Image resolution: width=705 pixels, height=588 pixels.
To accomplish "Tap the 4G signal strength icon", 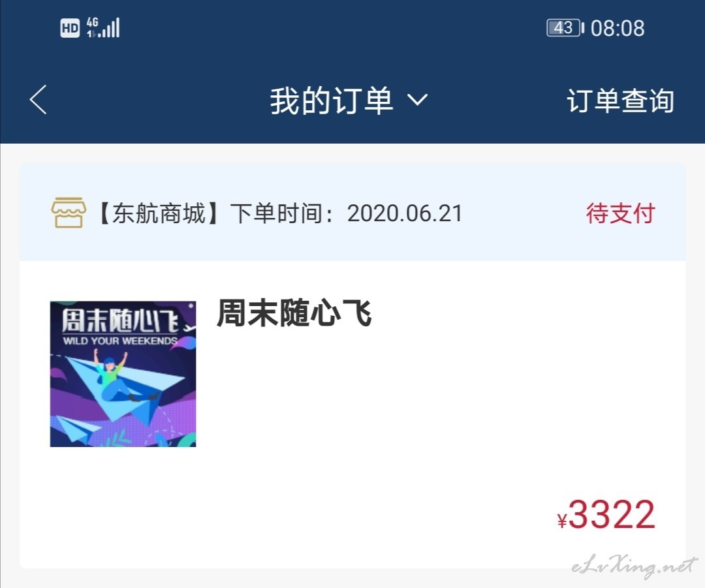I will point(103,27).
